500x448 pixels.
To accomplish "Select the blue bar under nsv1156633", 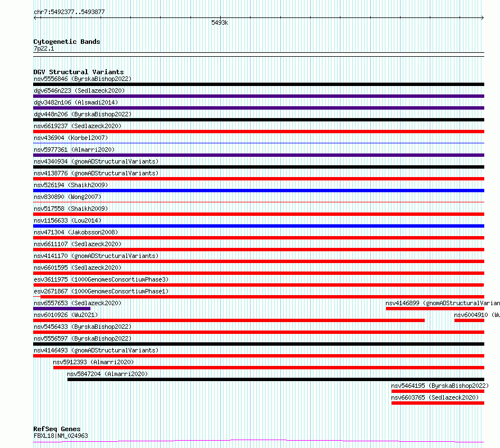I will pyautogui.click(x=258, y=226).
